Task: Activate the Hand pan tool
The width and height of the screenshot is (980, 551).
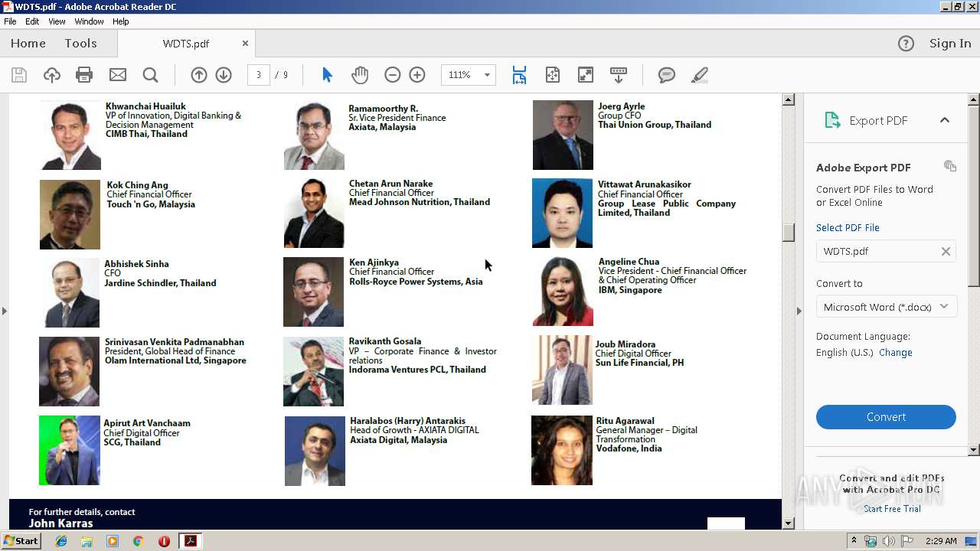Action: click(360, 75)
